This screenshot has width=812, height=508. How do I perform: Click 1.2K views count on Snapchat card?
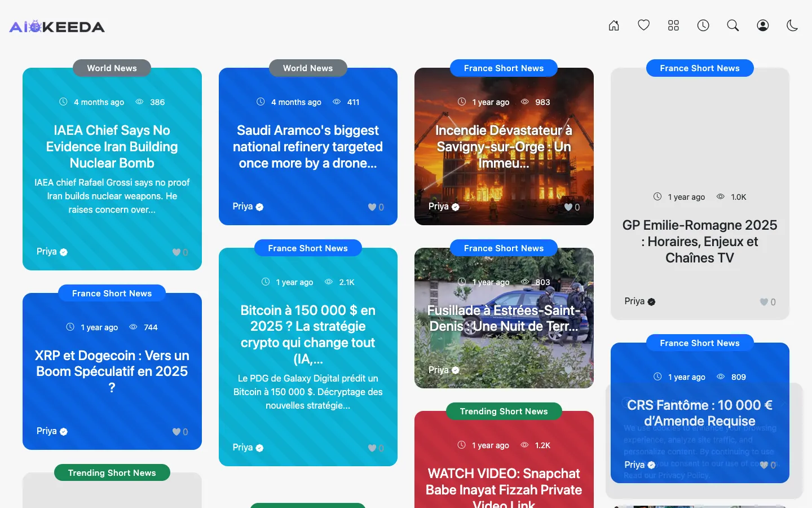click(542, 445)
